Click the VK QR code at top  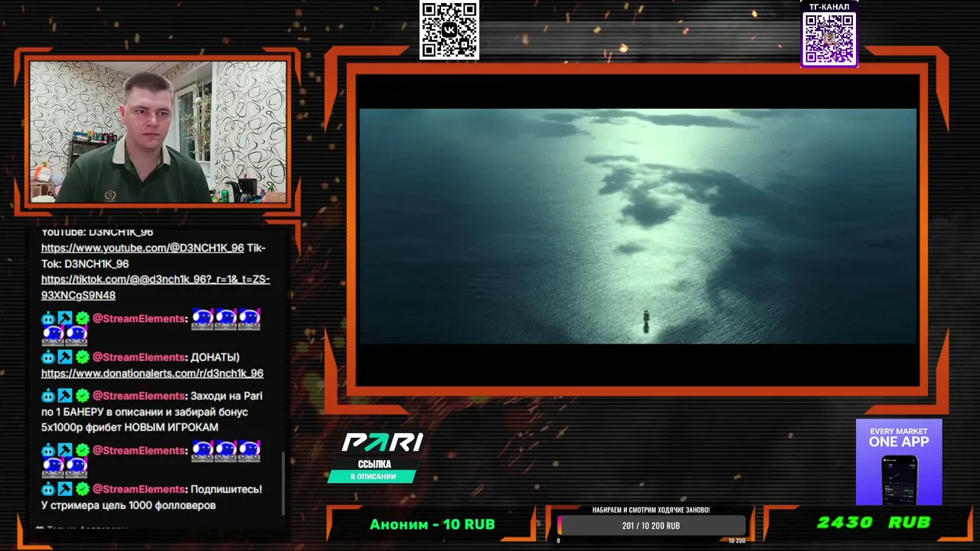pyautogui.click(x=449, y=30)
